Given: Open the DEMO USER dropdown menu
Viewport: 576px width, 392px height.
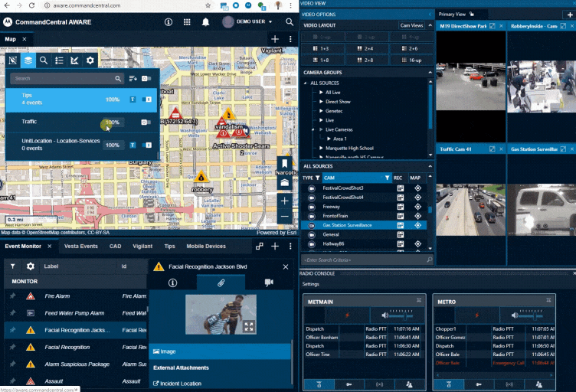Looking at the screenshot, I should (x=247, y=21).
